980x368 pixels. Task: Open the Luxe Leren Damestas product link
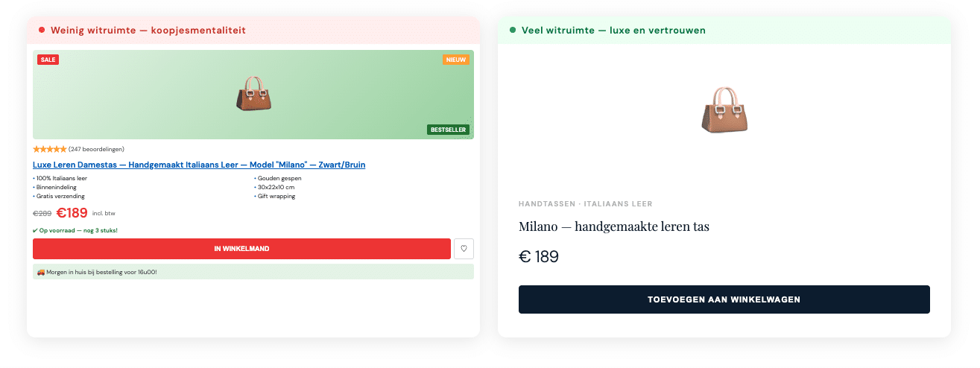pyautogui.click(x=199, y=165)
